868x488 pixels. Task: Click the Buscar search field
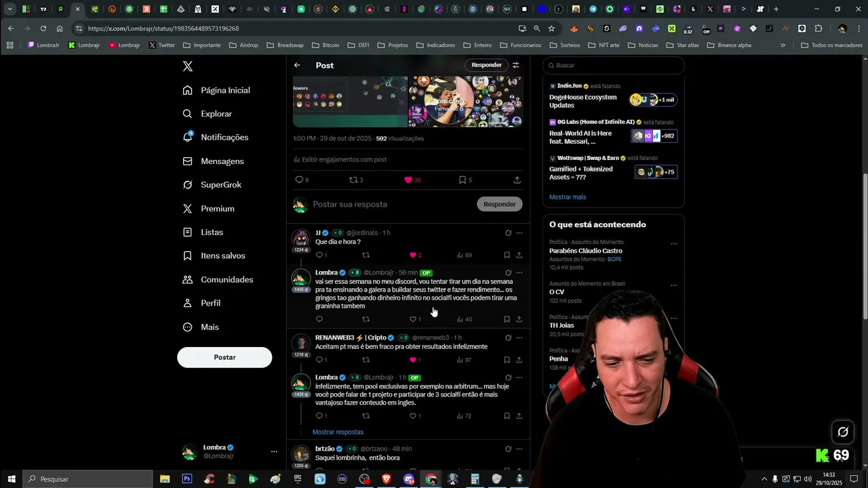[614, 65]
